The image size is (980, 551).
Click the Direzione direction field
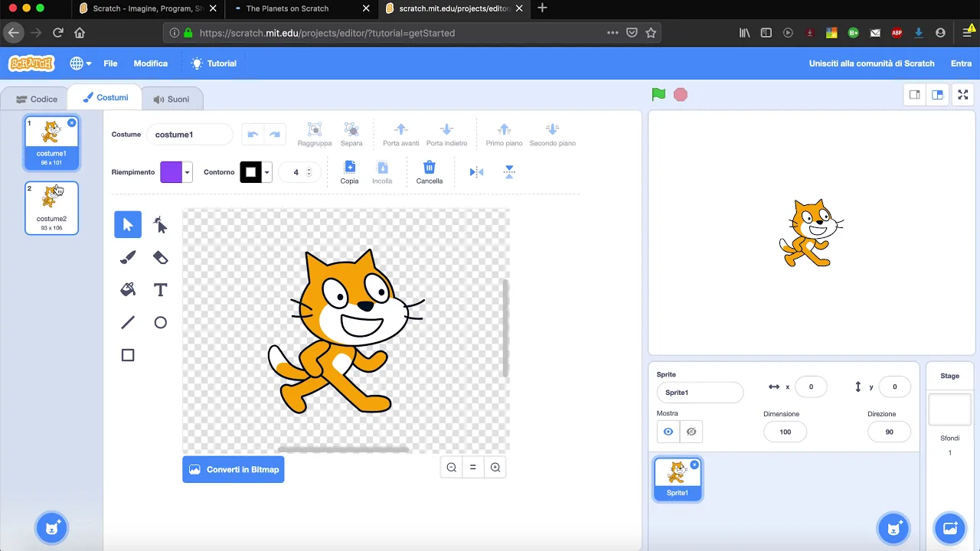pos(889,432)
